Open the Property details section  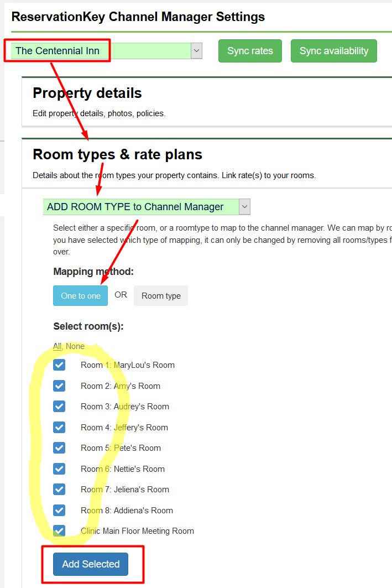click(87, 93)
